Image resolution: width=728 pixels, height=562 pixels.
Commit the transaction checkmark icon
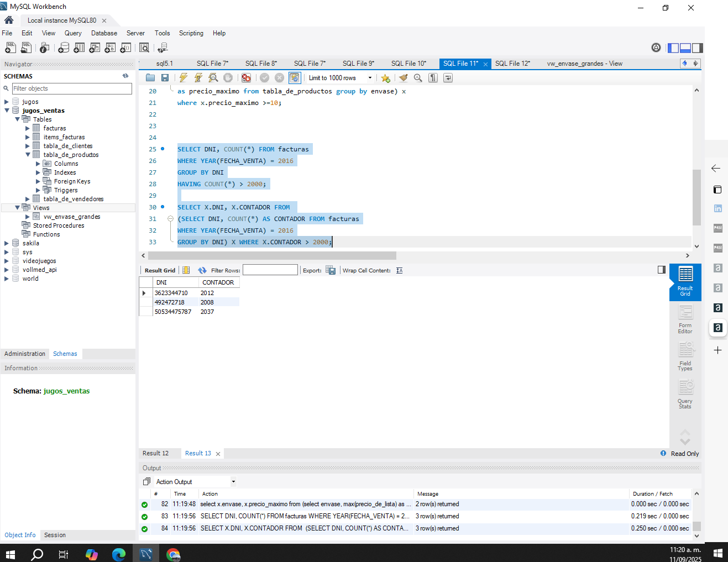pos(264,78)
